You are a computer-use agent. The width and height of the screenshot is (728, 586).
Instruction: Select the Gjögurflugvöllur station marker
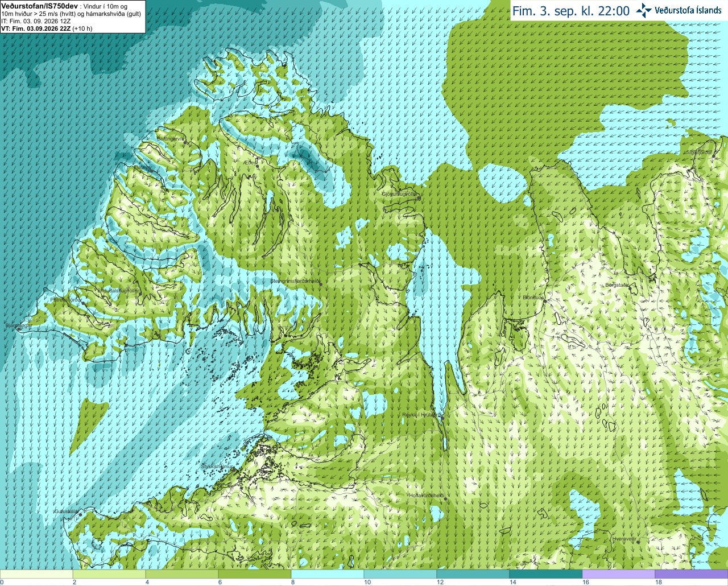coord(417,199)
